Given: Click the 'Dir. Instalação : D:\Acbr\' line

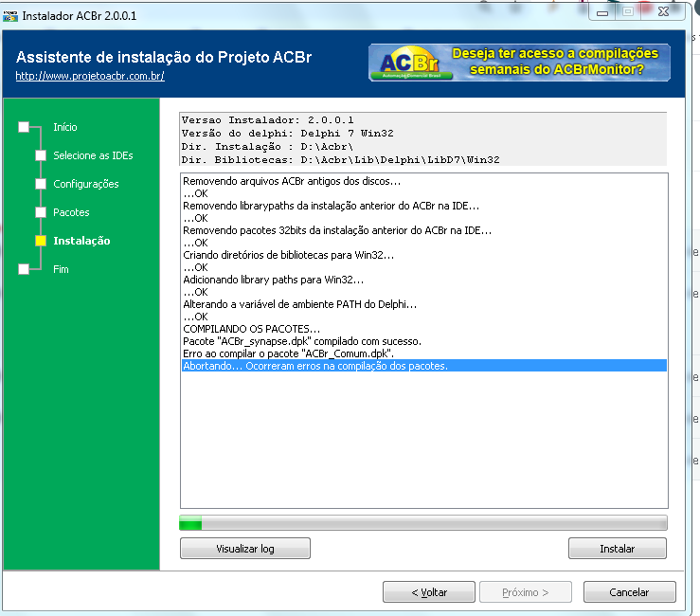Looking at the screenshot, I should (x=267, y=147).
